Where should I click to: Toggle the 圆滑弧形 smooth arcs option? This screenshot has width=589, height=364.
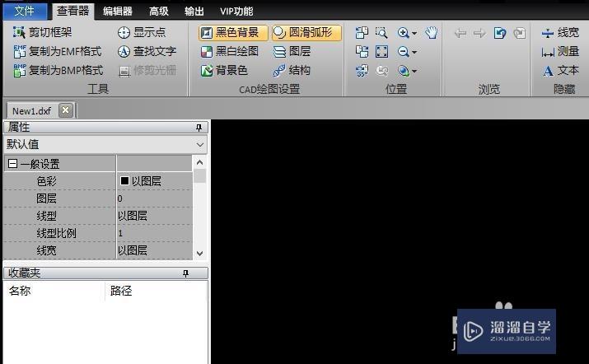[306, 33]
